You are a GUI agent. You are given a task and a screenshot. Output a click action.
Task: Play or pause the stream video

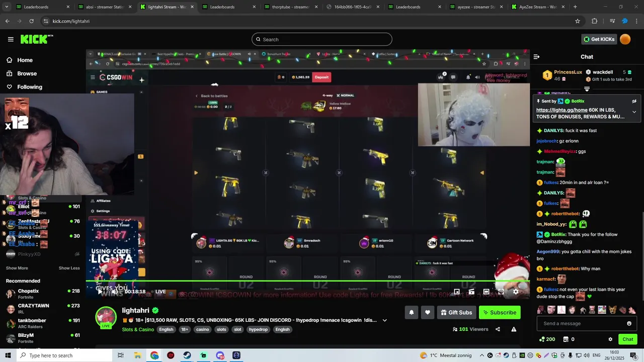(x=100, y=292)
